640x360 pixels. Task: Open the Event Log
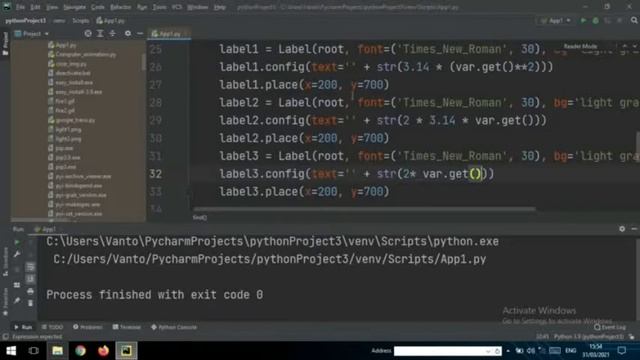pos(610,327)
